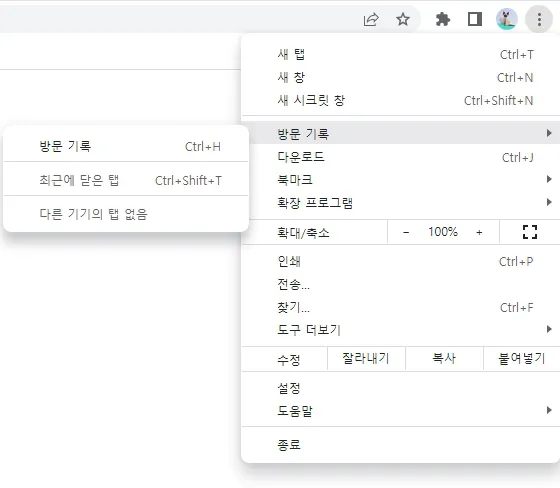
Task: Open the profile avatar
Action: tap(507, 19)
